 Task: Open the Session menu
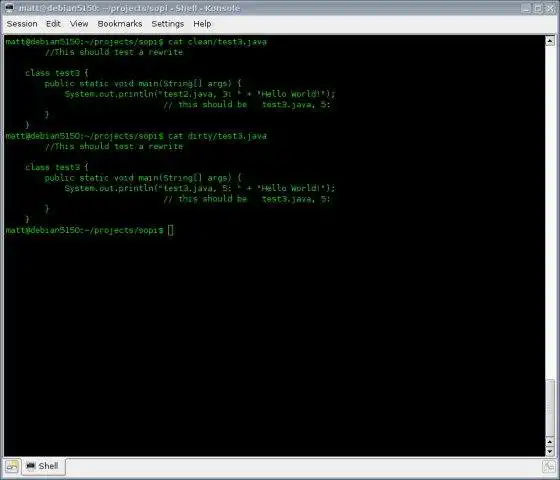click(x=22, y=24)
